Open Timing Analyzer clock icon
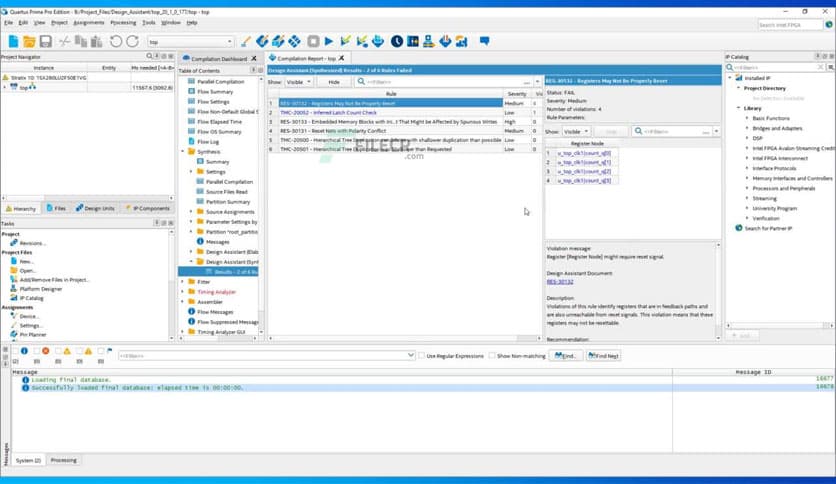Viewport: 836px width, 484px height. click(x=397, y=41)
